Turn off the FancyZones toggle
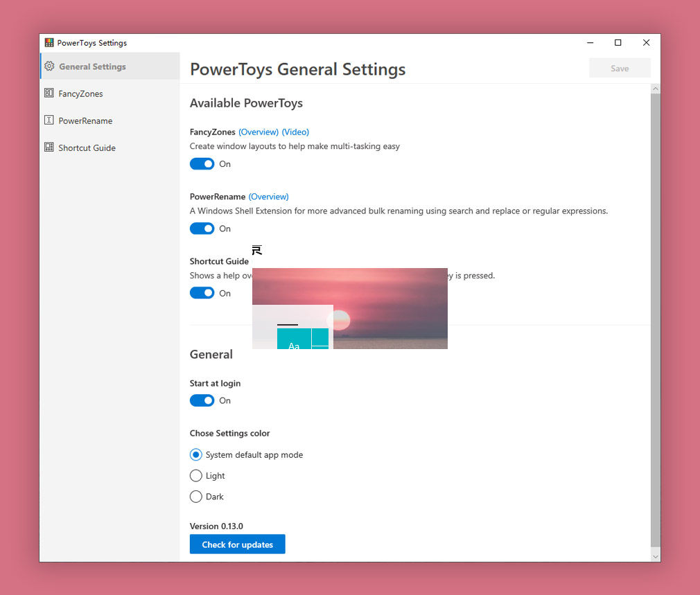This screenshot has height=595, width=700. pyautogui.click(x=202, y=163)
